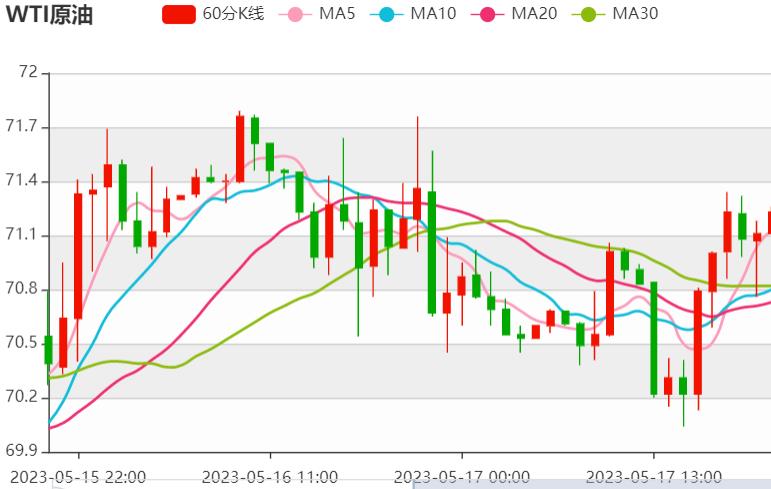Click the 70.8 price axis label
The width and height of the screenshot is (771, 489).
pyautogui.click(x=22, y=289)
